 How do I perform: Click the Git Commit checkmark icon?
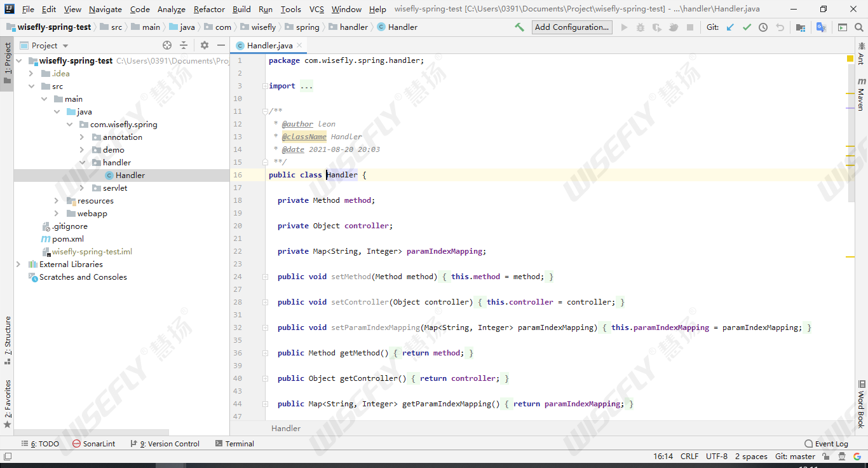747,27
